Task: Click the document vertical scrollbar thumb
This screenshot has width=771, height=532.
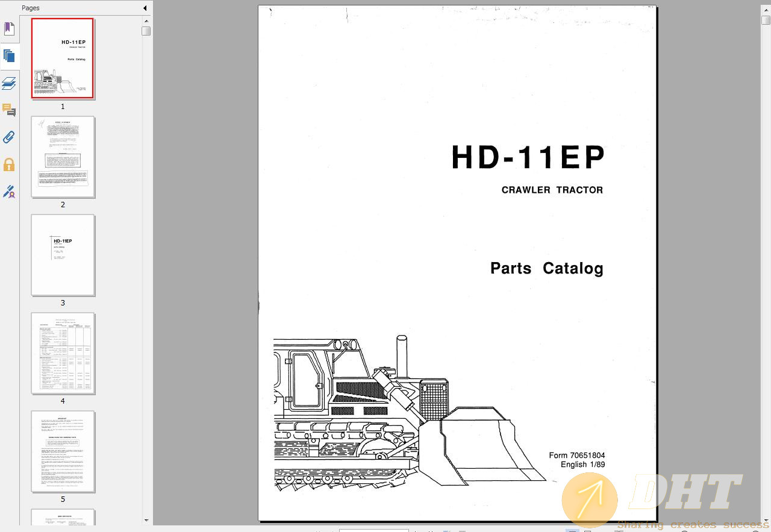Action: coord(766,20)
